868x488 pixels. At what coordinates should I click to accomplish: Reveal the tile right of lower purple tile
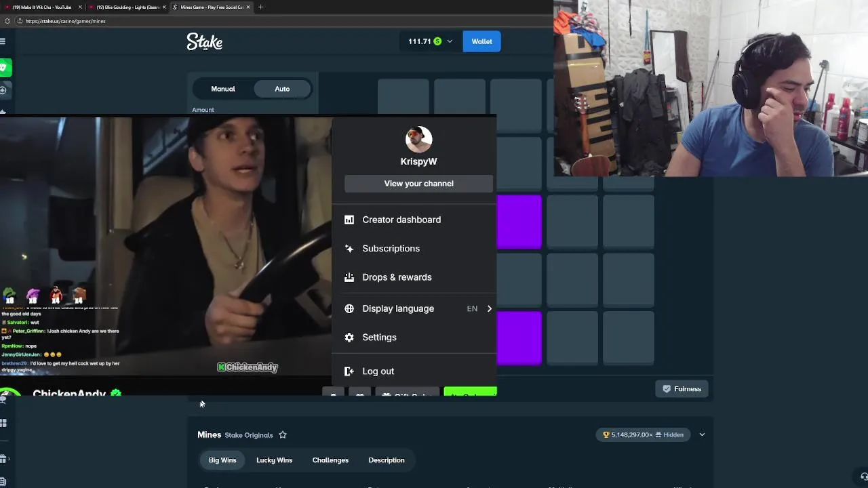(x=572, y=338)
